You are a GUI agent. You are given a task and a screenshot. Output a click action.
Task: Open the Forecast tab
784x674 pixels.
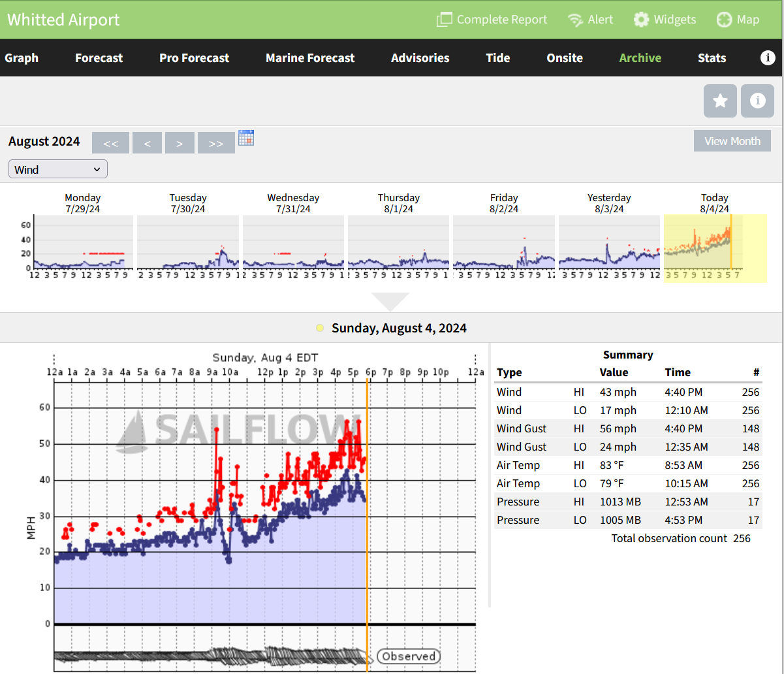(x=99, y=57)
